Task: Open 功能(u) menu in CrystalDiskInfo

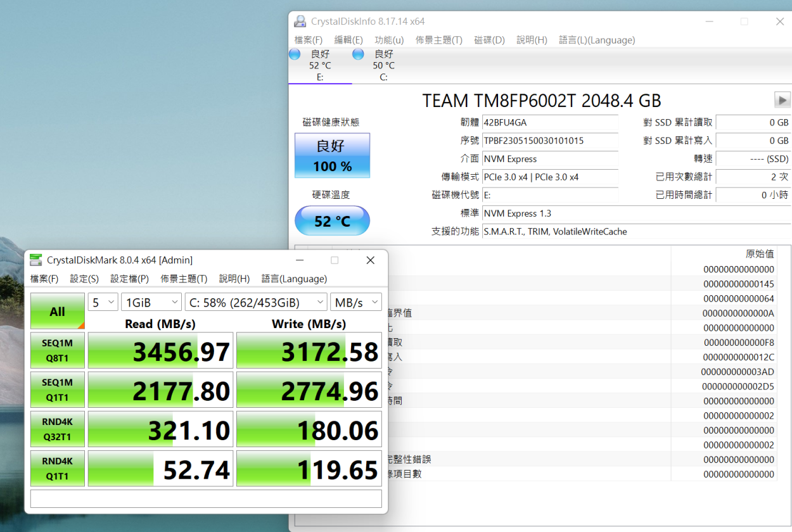Action: pos(389,40)
